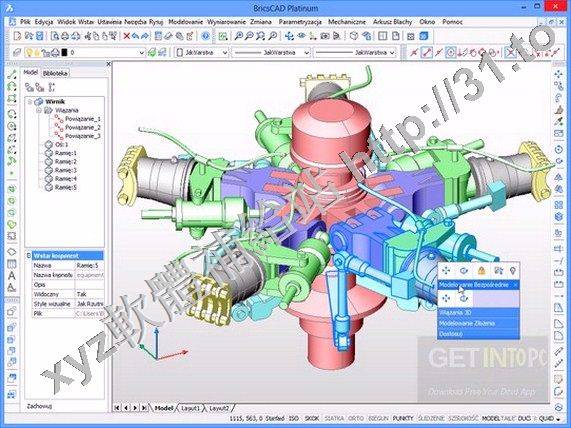Toggle QUAD in status bar

546,419
